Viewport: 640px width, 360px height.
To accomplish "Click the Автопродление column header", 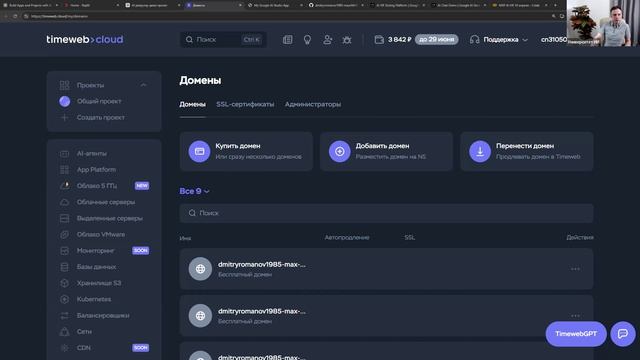I will pyautogui.click(x=347, y=238).
